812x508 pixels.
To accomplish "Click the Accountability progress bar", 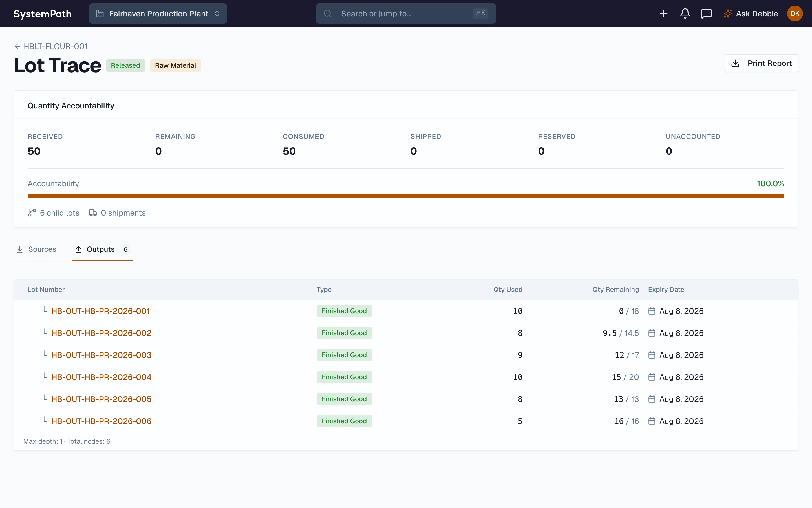I will tap(406, 196).
